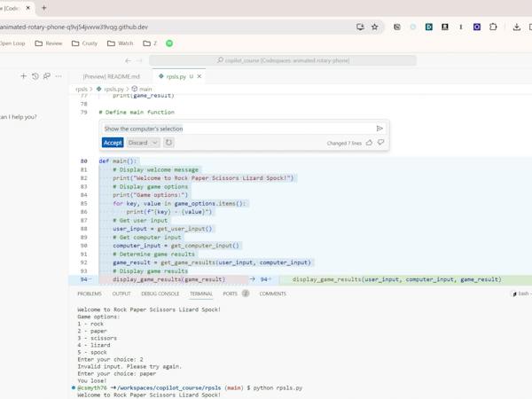Open the browser extensions puzzle icon
The image size is (532, 399).
click(x=493, y=27)
